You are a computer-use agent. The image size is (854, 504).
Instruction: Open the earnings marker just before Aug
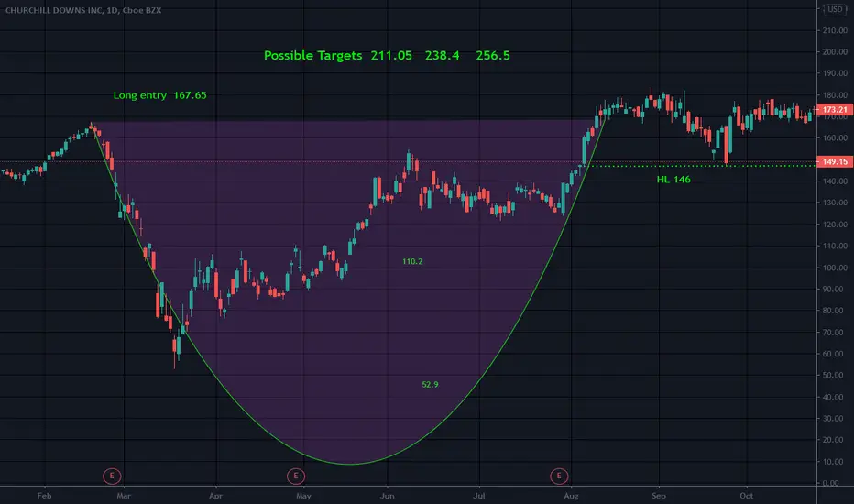558,477
